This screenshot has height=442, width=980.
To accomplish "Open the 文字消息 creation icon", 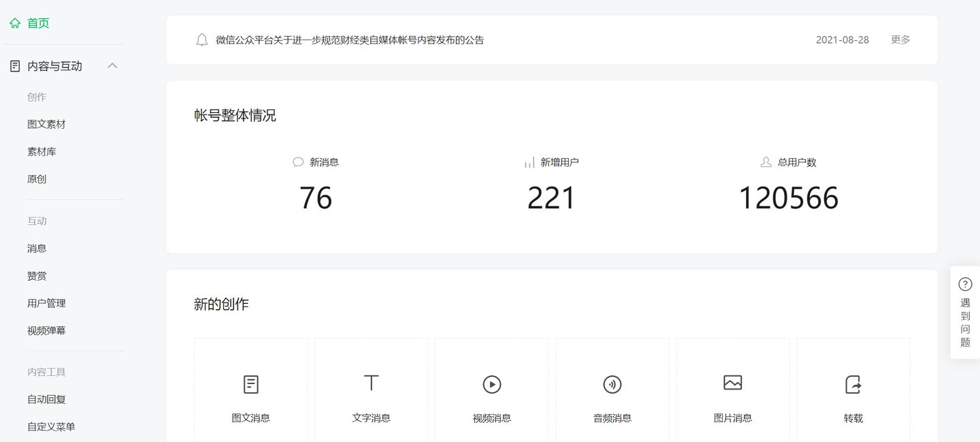I will click(x=371, y=384).
